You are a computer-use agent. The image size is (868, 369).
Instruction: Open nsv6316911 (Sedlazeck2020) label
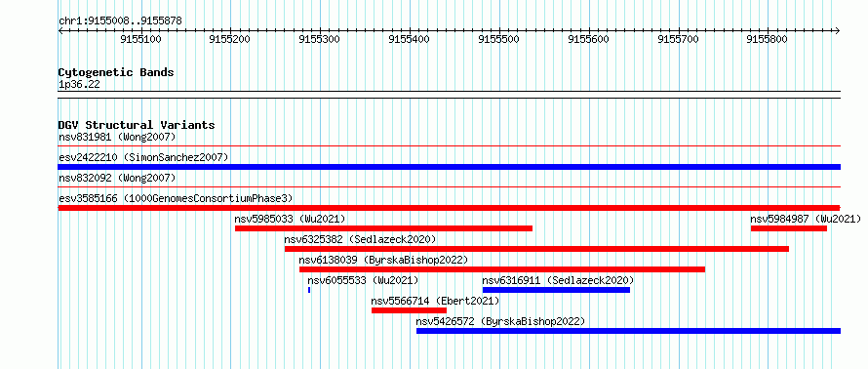(x=558, y=280)
